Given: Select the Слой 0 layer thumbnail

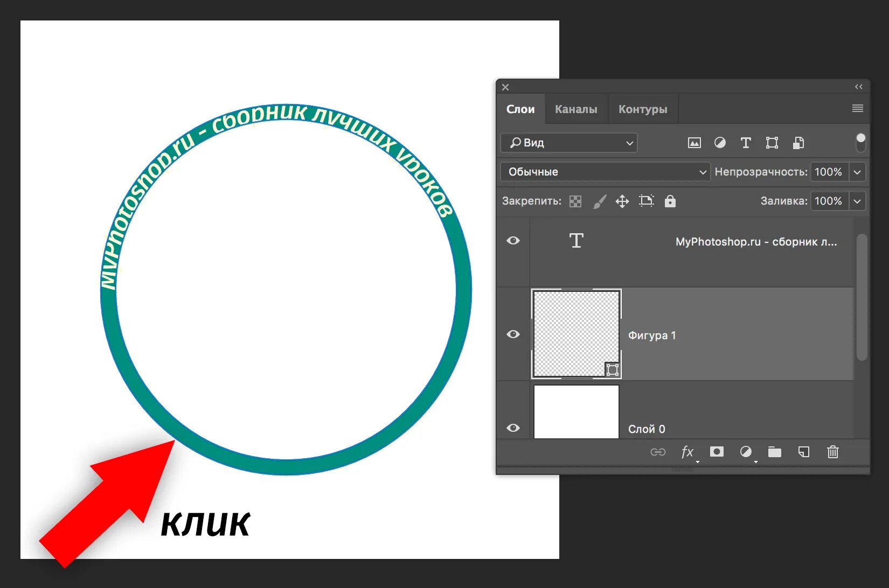Looking at the screenshot, I should (x=577, y=411).
